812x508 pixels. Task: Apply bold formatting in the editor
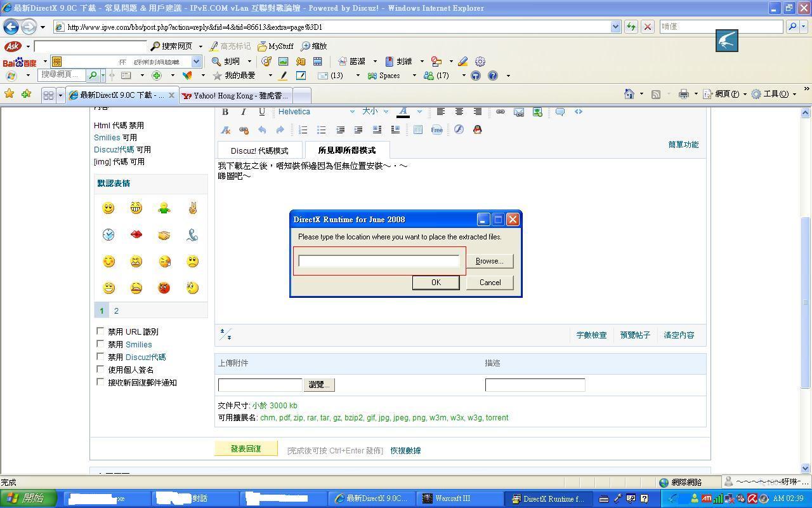(225, 112)
